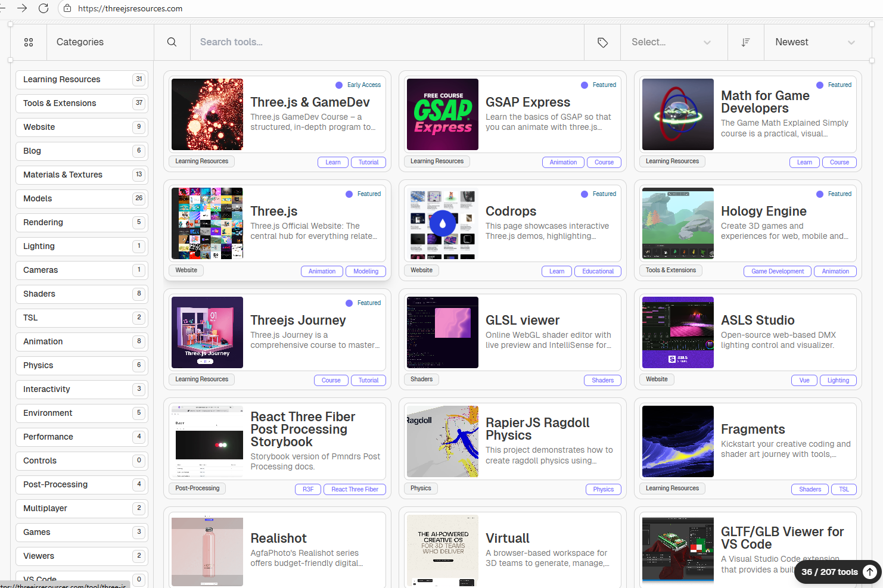Click the tag filter icon
883x588 pixels.
(x=602, y=42)
